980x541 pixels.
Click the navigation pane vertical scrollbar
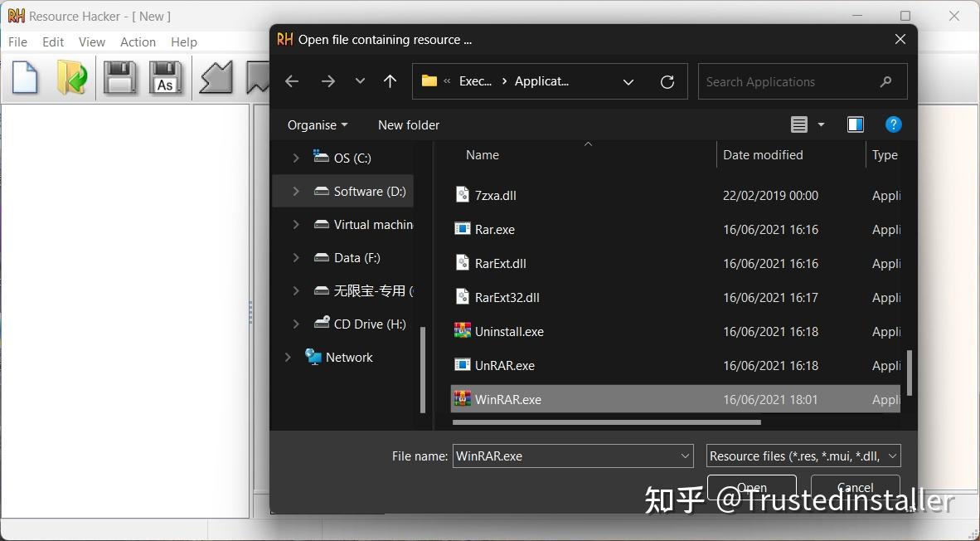pyautogui.click(x=423, y=369)
